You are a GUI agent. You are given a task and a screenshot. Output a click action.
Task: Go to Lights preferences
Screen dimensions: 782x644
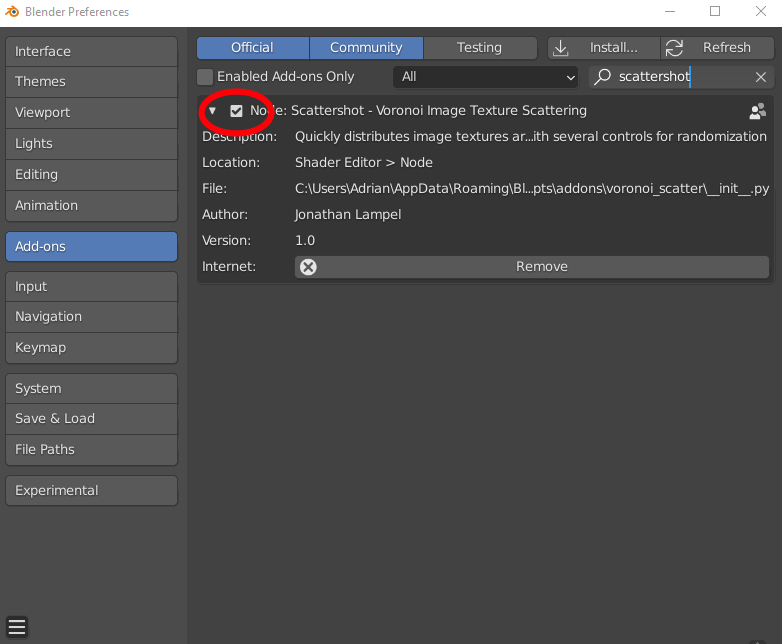(x=91, y=144)
